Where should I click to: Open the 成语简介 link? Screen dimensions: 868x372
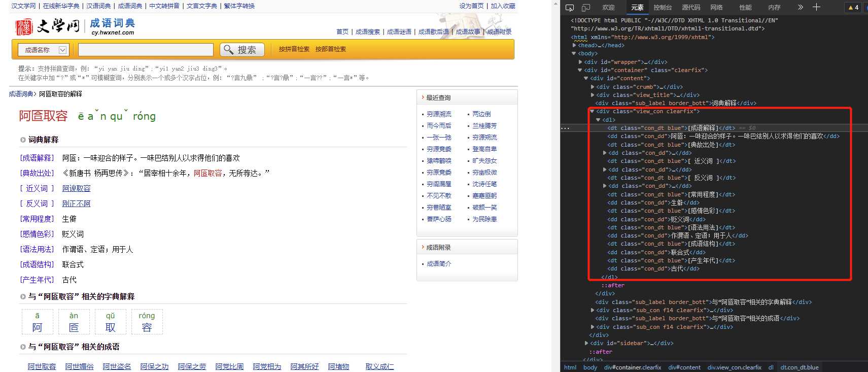pos(439,264)
